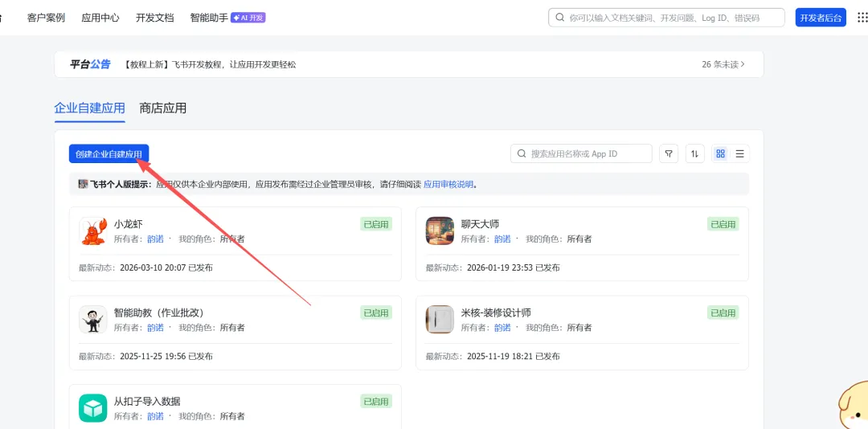
Task: Open the 从扣子导入数据 app title
Action: coord(147,402)
